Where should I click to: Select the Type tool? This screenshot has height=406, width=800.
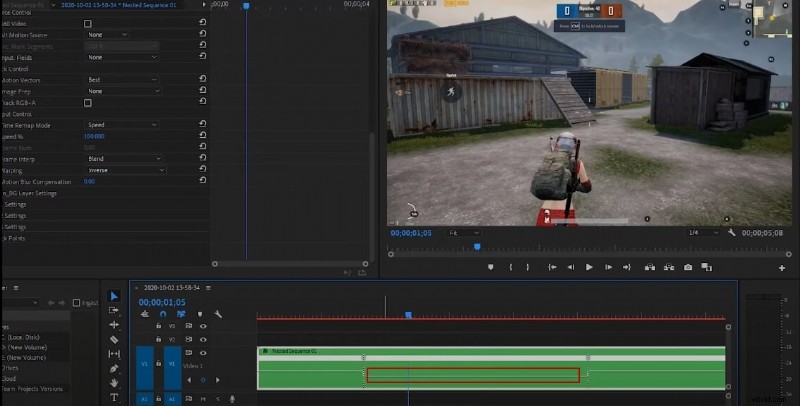114,397
